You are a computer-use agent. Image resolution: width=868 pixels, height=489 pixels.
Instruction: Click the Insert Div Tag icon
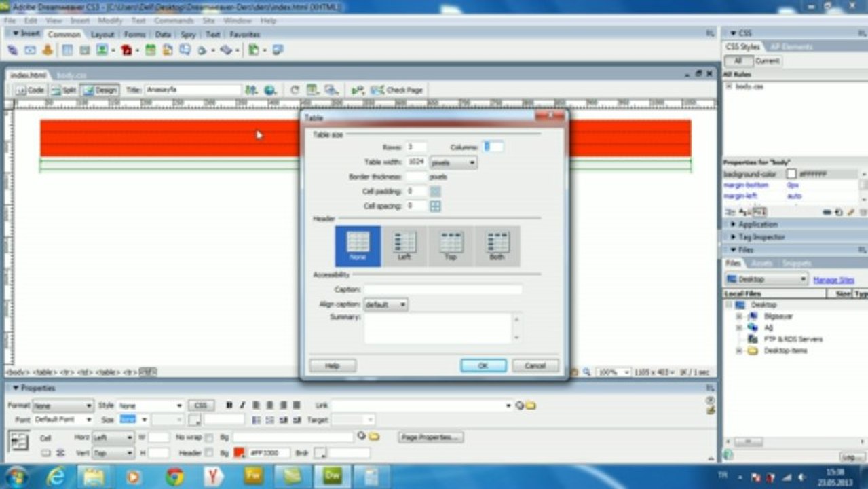pos(85,50)
